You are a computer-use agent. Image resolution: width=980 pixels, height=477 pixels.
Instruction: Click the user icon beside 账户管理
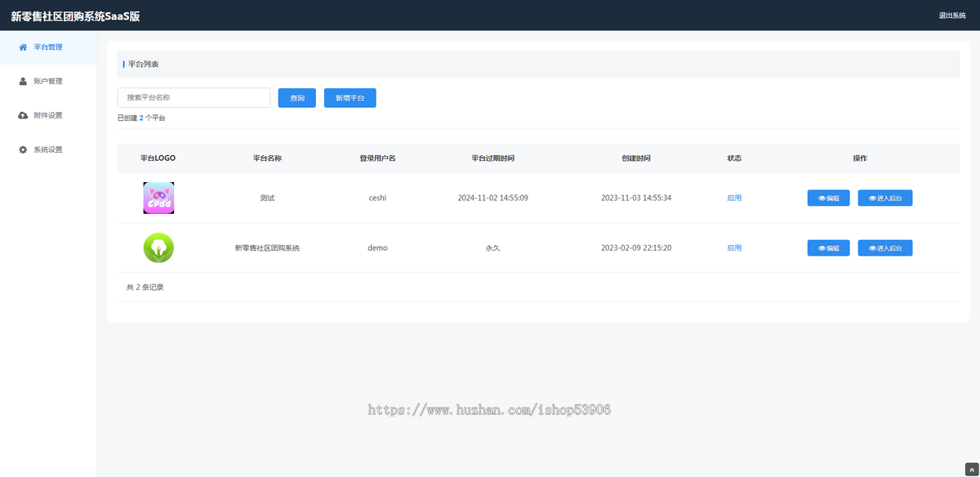point(23,82)
